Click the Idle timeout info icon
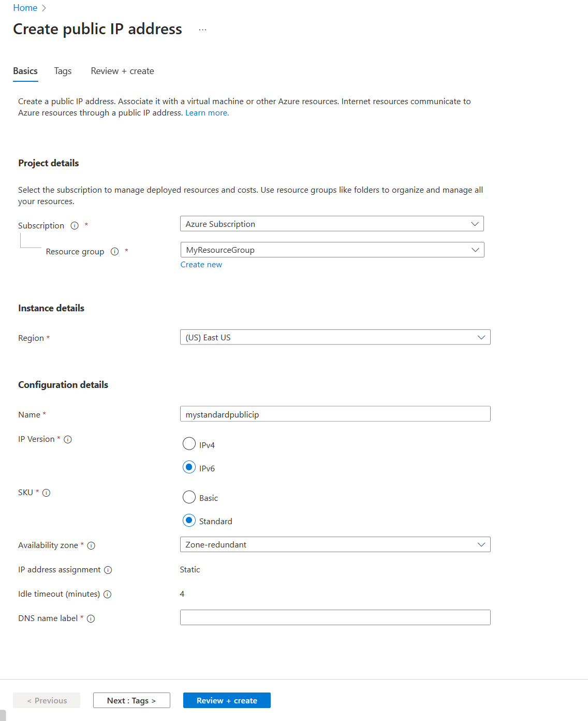Screen dimensions: 588x721 (107, 594)
